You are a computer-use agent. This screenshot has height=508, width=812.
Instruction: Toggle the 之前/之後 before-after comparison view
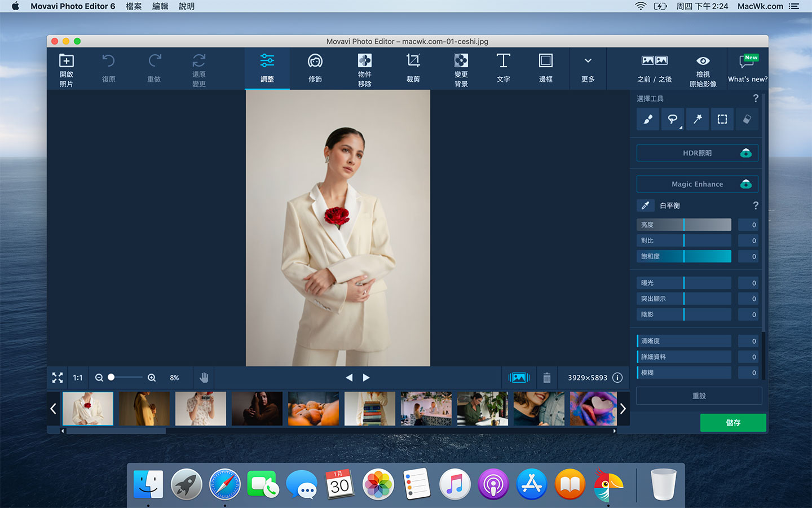655,68
